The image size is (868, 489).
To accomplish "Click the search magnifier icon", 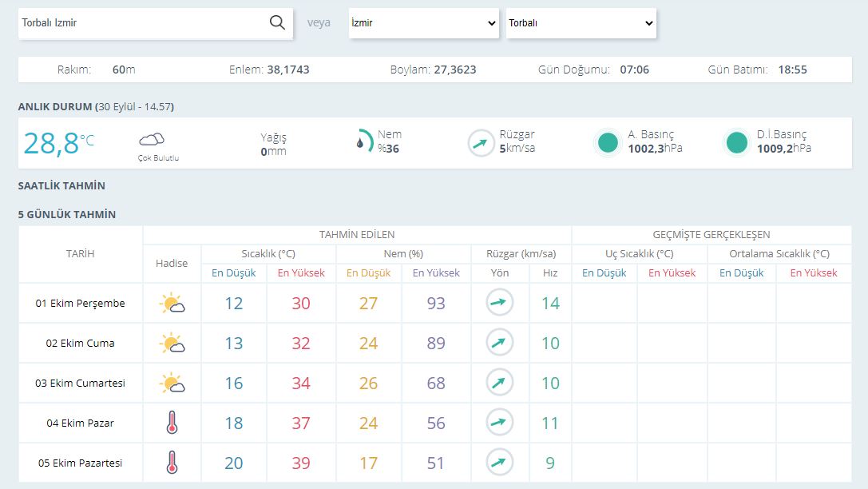I will point(277,22).
